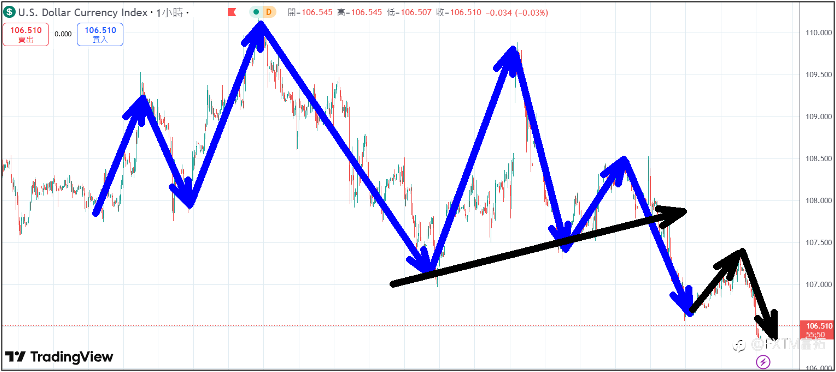This screenshot has width=836, height=372.
Task: Click the purple lightning event icon
Action: coord(763,362)
